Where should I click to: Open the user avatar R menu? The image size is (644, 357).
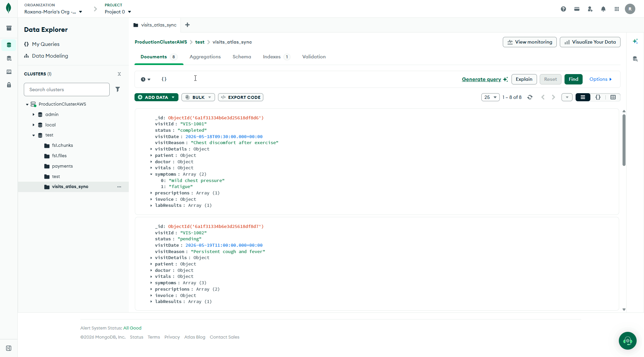[x=630, y=9]
